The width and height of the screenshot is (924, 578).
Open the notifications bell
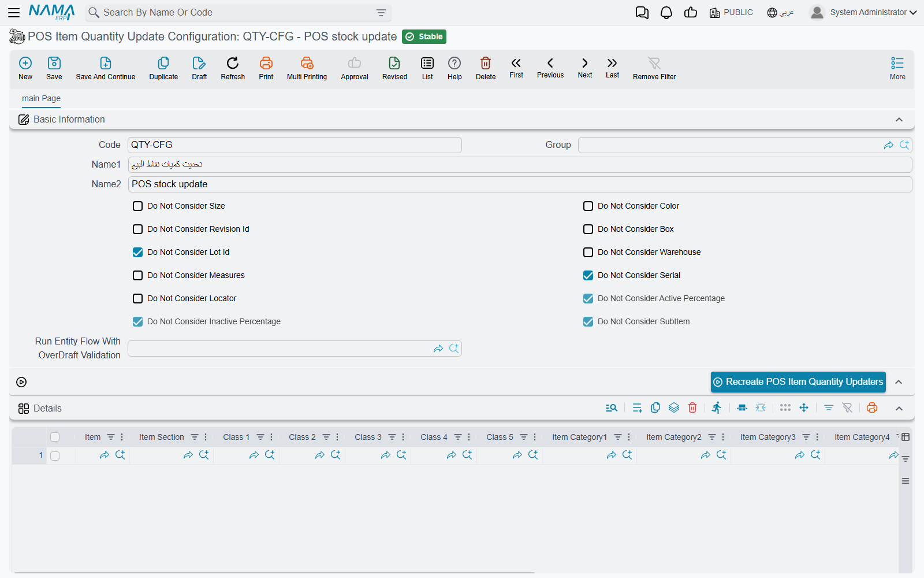pos(666,13)
